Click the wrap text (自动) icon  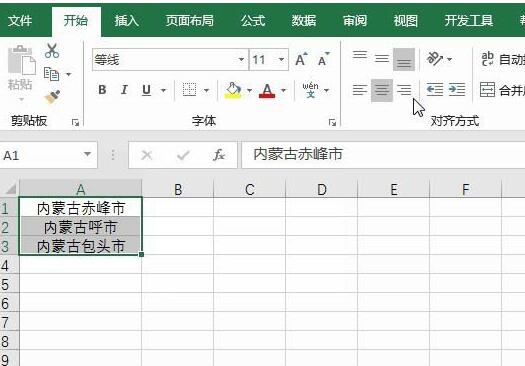pyautogui.click(x=487, y=59)
